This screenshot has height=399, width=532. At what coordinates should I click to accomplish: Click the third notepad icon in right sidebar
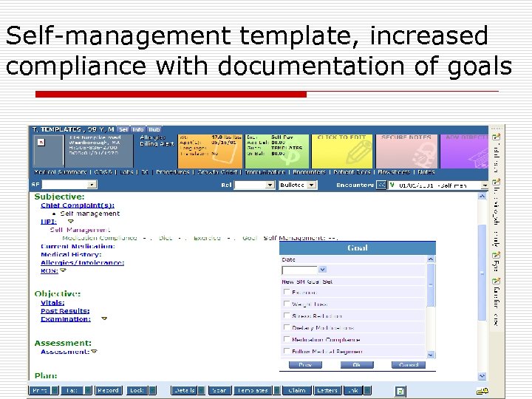pos(496,255)
